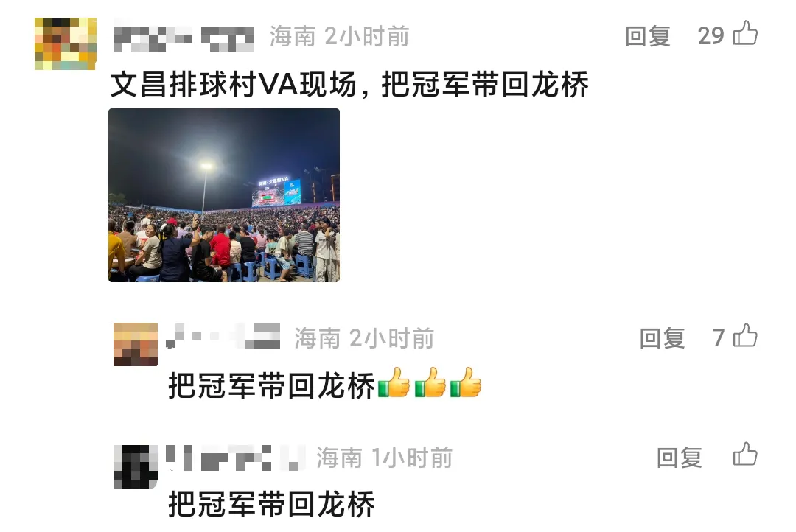Viewport: 796px width, 532px height.
Task: Click the 7 like count
Action: (x=719, y=338)
